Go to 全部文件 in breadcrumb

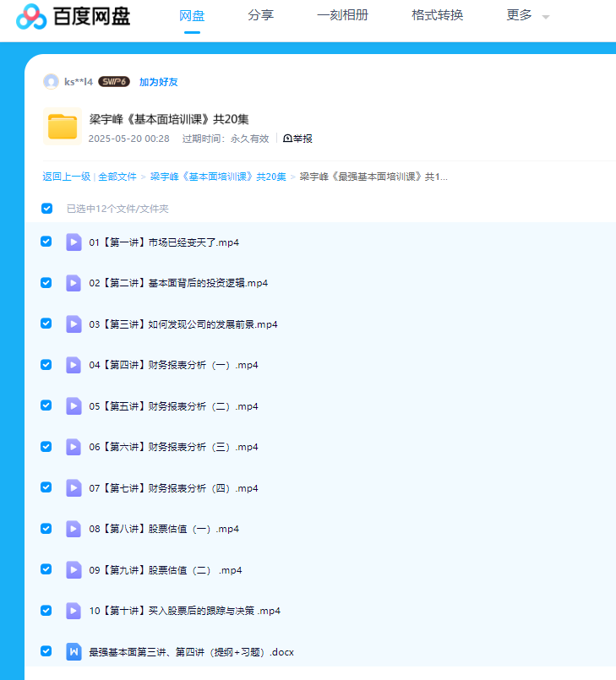point(117,177)
